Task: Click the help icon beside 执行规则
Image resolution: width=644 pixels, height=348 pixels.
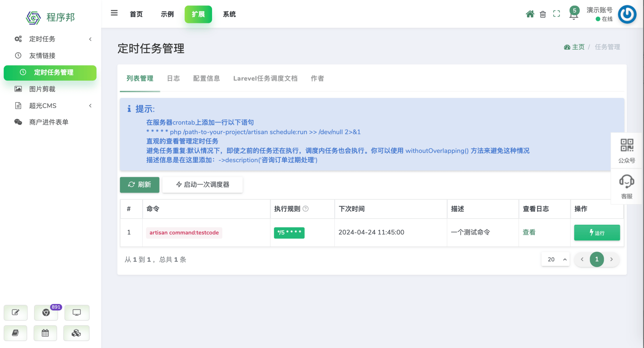Action: (x=306, y=209)
